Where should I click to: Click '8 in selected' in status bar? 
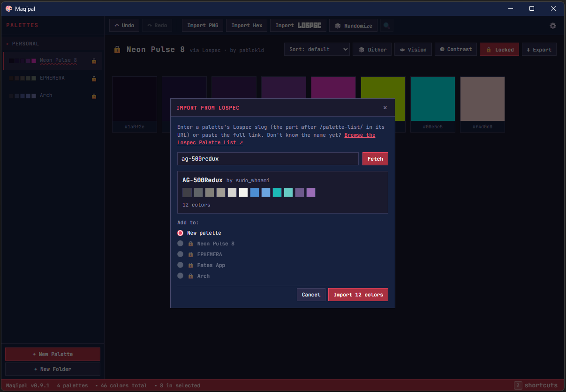(x=180, y=385)
